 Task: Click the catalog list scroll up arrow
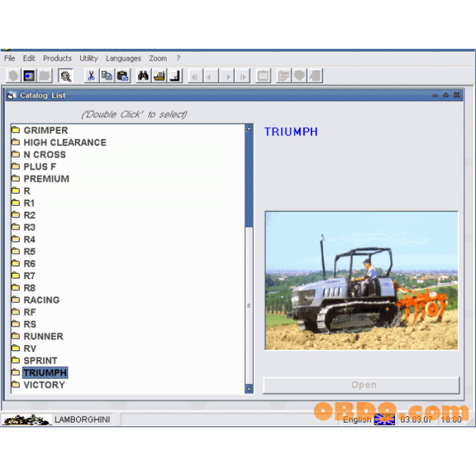point(249,129)
